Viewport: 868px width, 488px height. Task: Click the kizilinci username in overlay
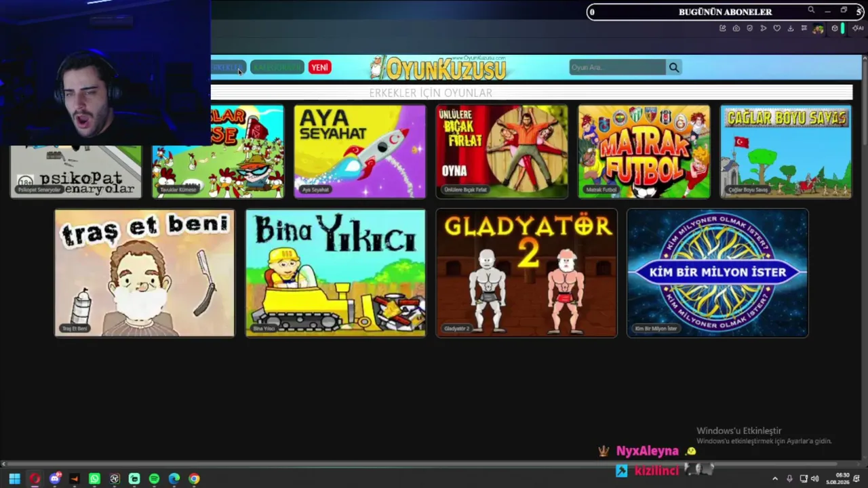click(x=656, y=470)
